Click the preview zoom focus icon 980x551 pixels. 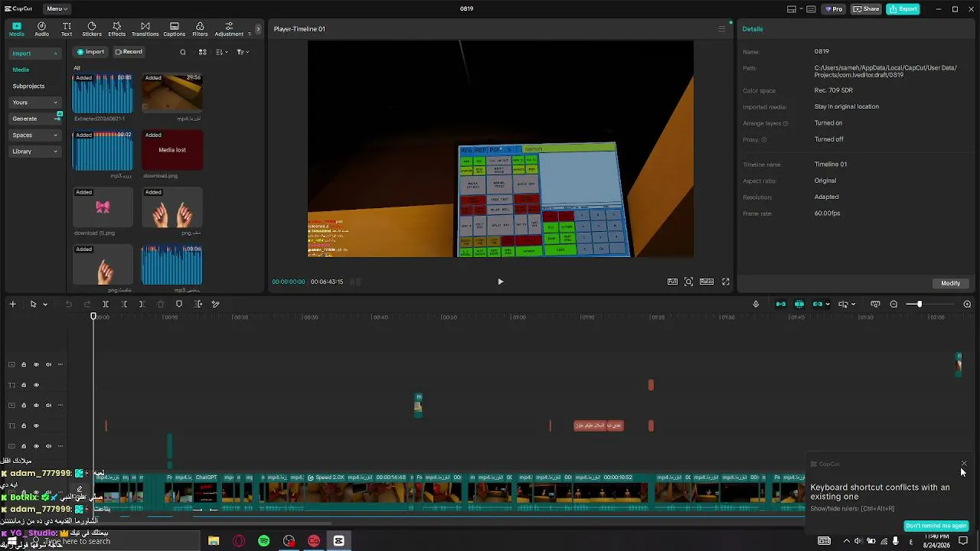coord(689,282)
